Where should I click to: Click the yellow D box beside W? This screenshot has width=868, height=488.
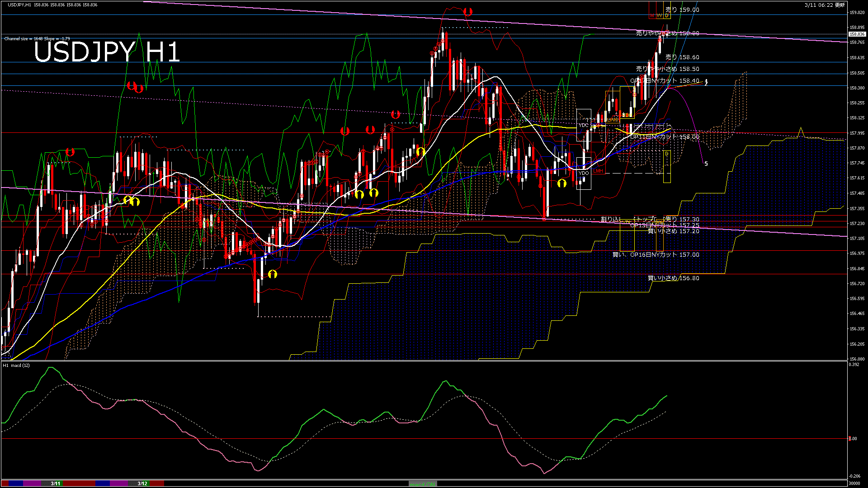[x=667, y=16]
